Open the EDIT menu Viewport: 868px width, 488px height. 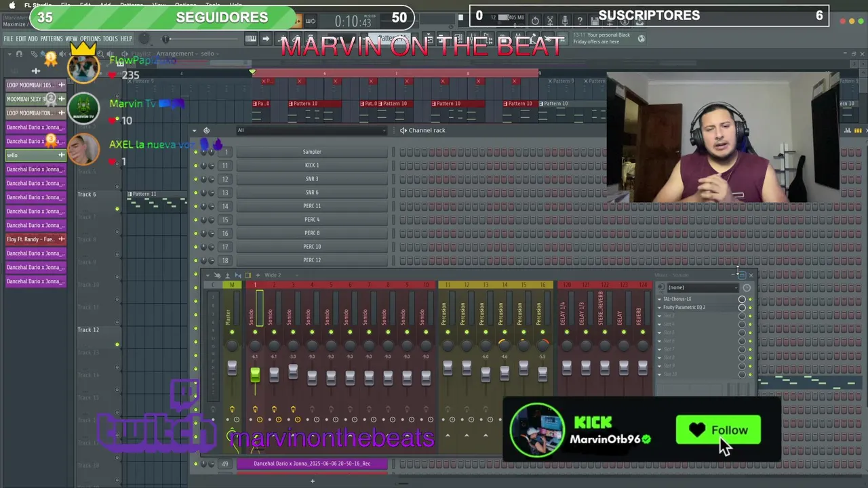pyautogui.click(x=21, y=39)
